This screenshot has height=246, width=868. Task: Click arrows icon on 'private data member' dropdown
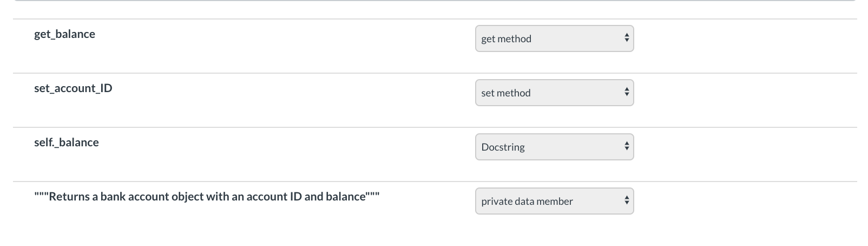pyautogui.click(x=627, y=201)
